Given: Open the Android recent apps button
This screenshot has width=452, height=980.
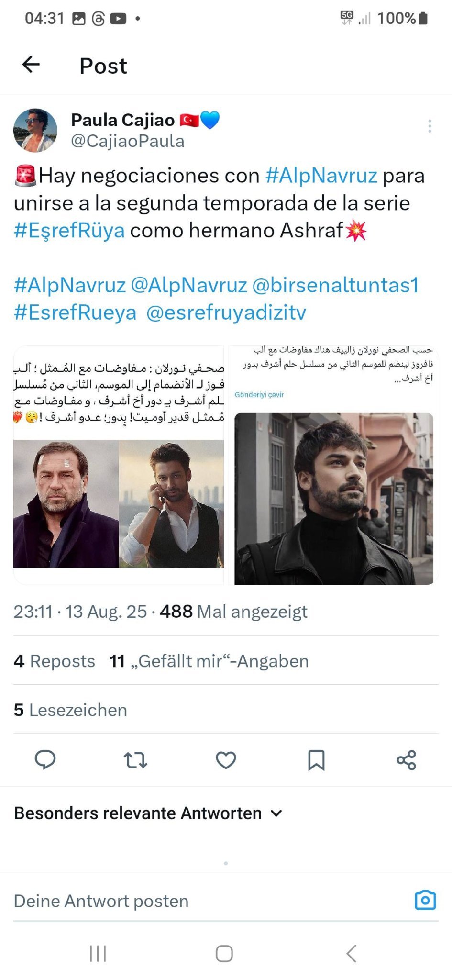Looking at the screenshot, I should click(x=98, y=953).
